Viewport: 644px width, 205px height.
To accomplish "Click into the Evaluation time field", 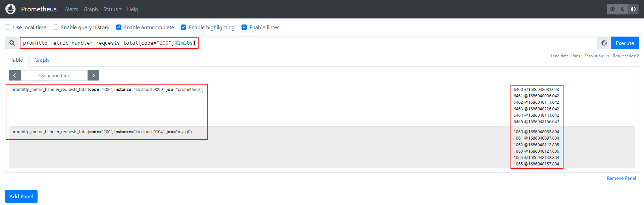I will [x=54, y=75].
